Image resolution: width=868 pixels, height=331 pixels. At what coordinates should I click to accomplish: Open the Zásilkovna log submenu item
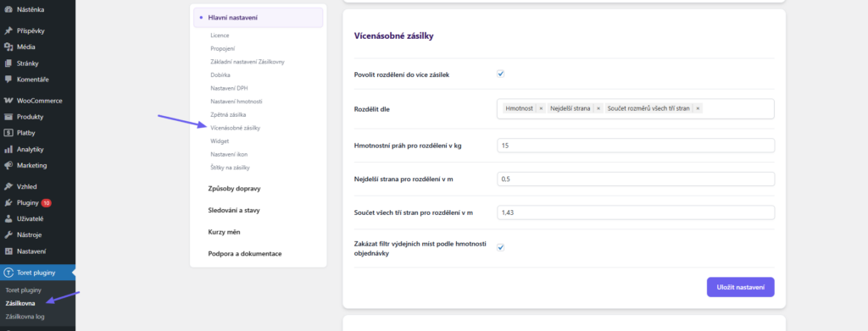pyautogui.click(x=25, y=317)
